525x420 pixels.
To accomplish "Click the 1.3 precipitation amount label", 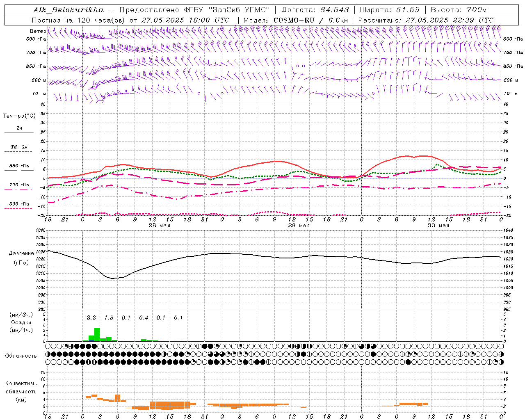I will [x=109, y=317].
